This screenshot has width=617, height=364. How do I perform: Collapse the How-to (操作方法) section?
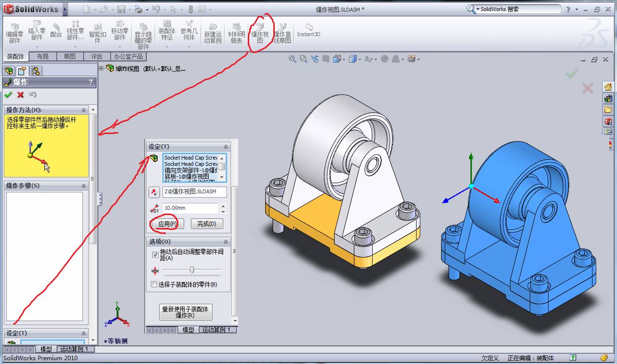click(84, 110)
